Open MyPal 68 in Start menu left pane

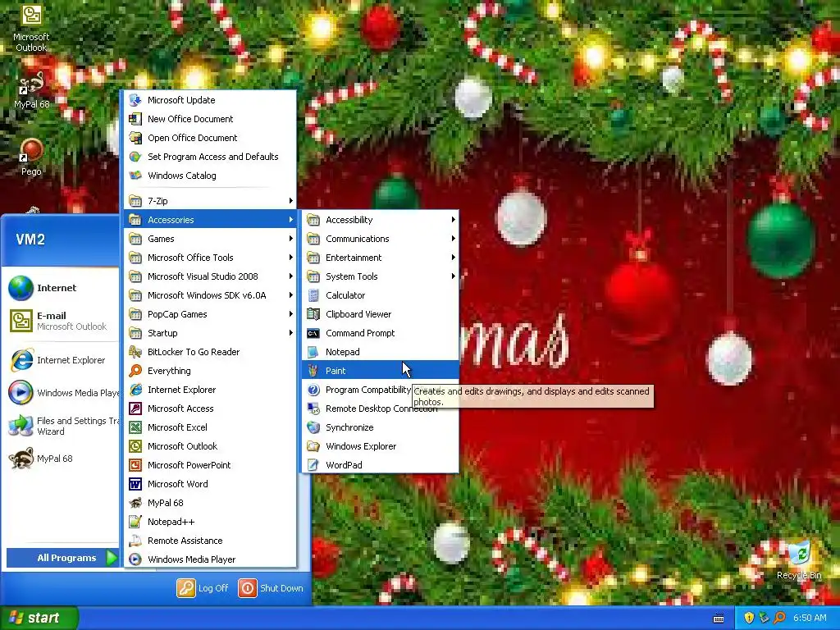(62, 459)
